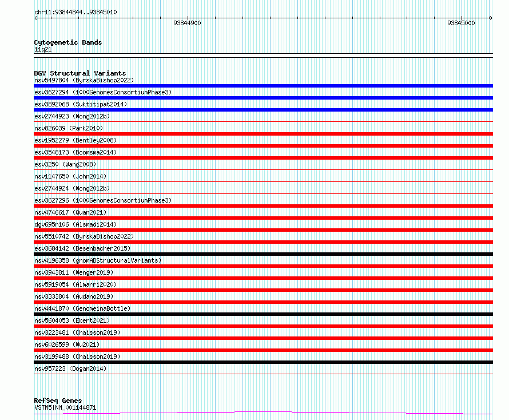Open variant nsv1147650 (John2014)
This screenshot has height=420, width=509.
click(x=70, y=176)
